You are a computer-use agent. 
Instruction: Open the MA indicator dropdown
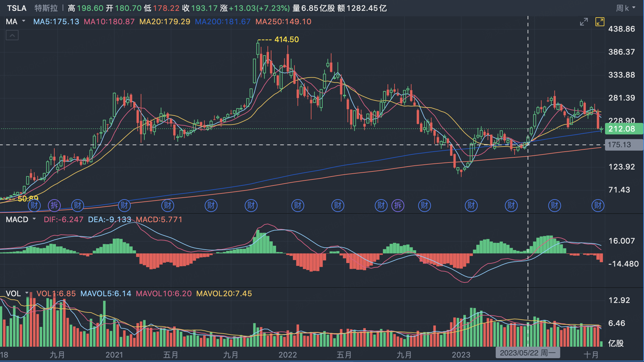coord(15,22)
